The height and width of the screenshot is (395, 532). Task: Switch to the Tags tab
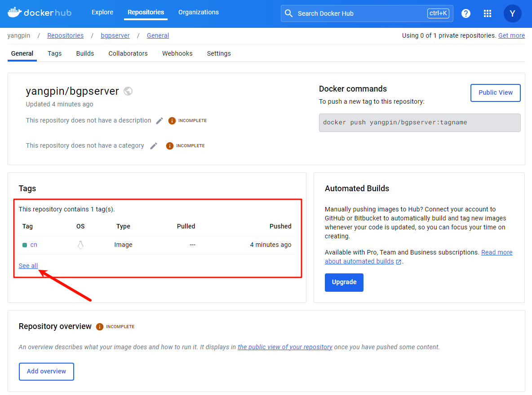tap(55, 53)
